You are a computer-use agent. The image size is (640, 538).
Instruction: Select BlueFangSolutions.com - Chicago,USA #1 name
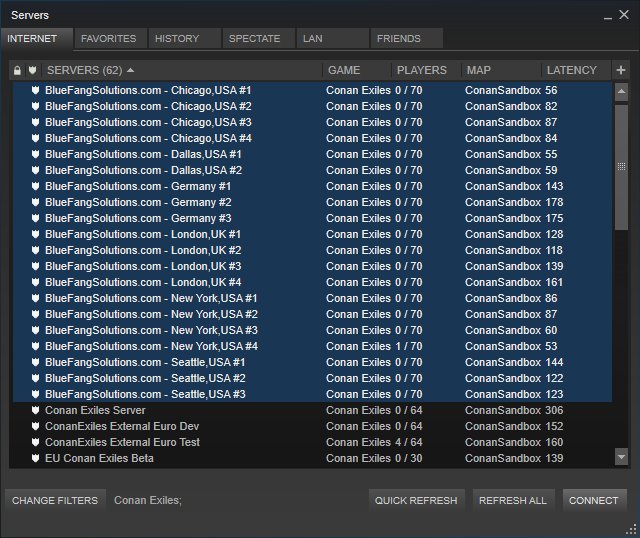click(148, 90)
